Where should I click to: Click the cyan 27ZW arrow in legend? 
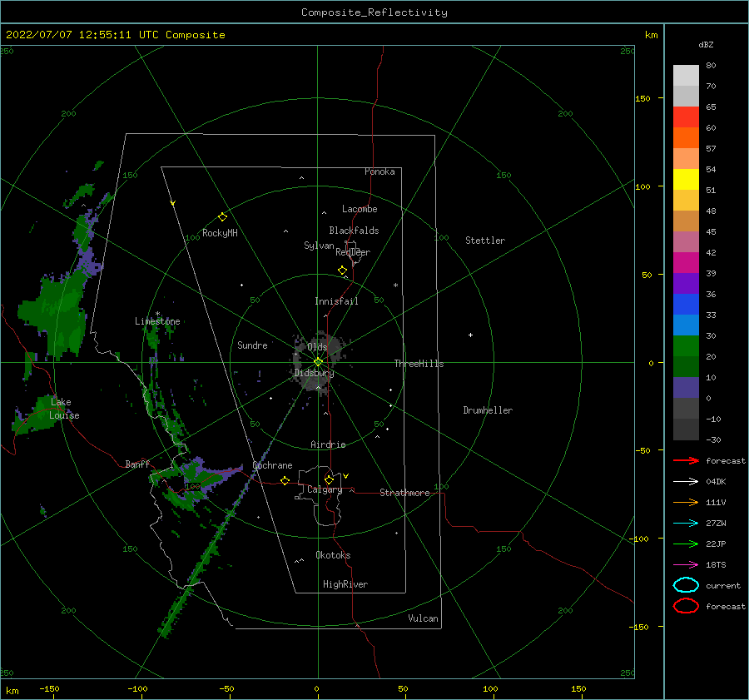(686, 524)
